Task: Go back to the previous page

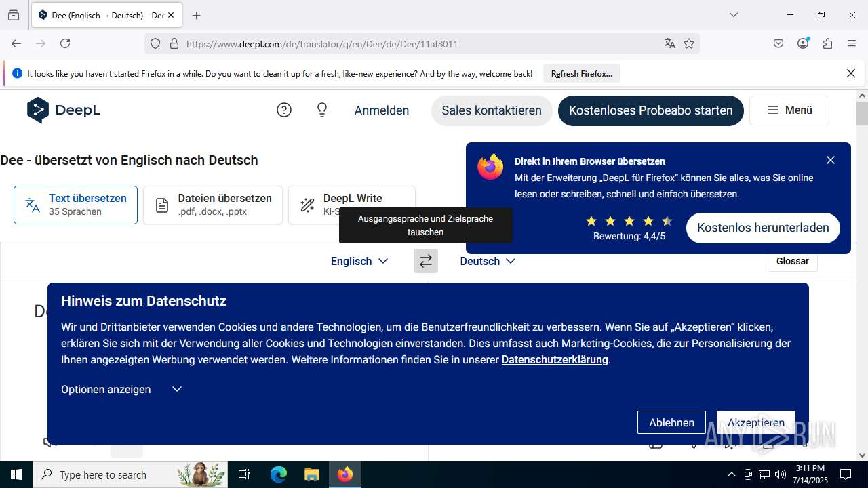Action: pos(16,43)
